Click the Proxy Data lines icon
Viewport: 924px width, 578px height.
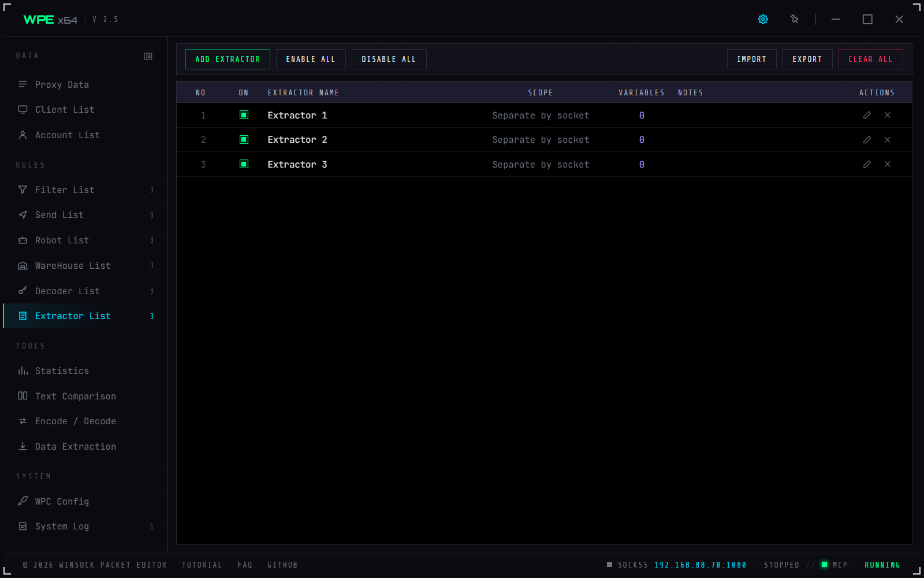click(23, 84)
